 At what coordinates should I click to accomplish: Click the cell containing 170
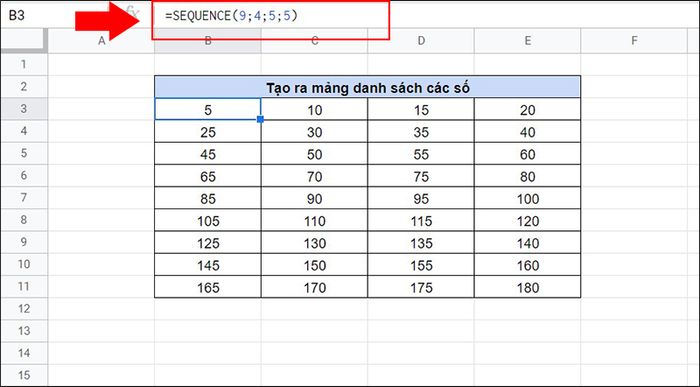pos(314,287)
